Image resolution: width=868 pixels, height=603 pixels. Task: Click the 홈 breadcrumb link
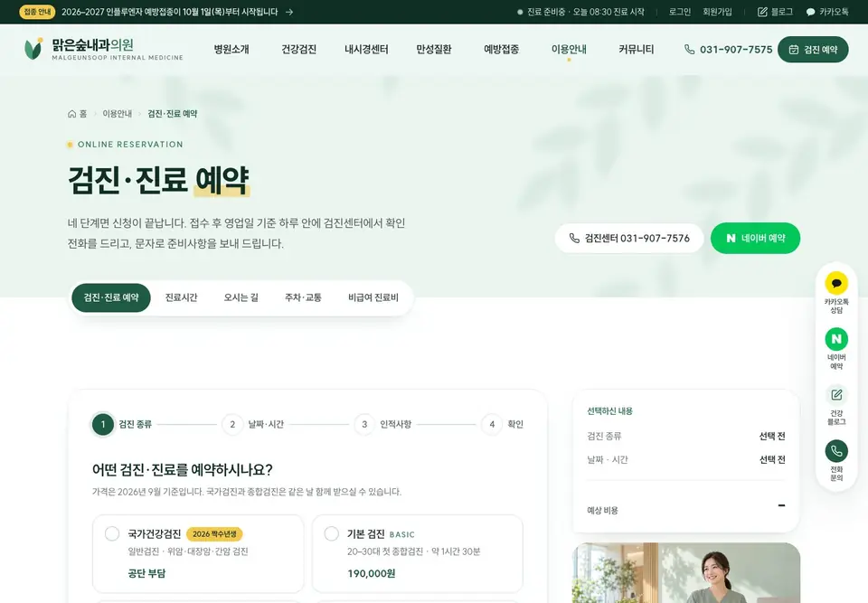(77, 114)
